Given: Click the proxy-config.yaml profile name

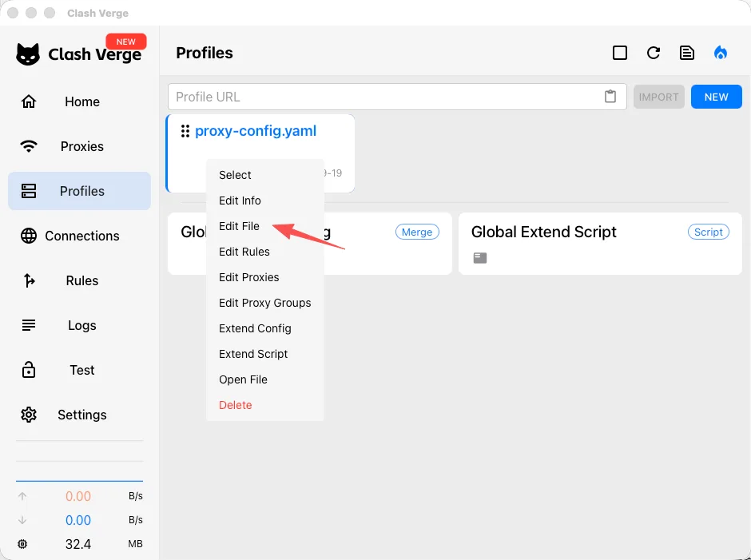Looking at the screenshot, I should pyautogui.click(x=256, y=131).
